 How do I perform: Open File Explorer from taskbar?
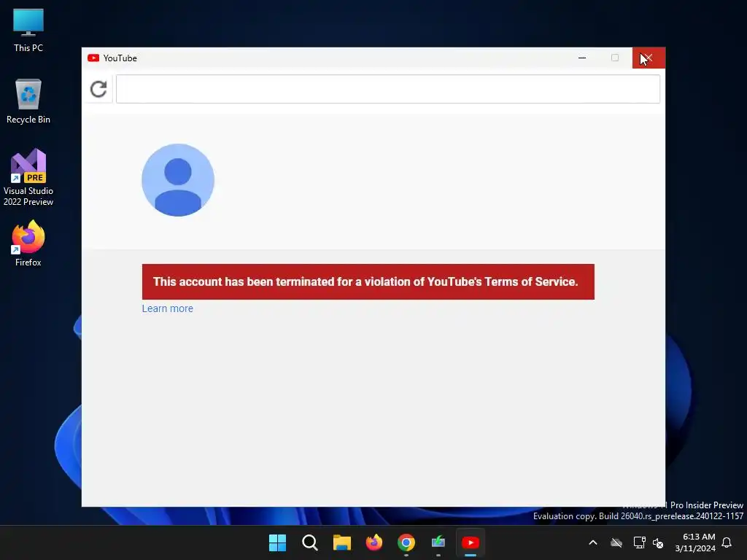coord(341,542)
